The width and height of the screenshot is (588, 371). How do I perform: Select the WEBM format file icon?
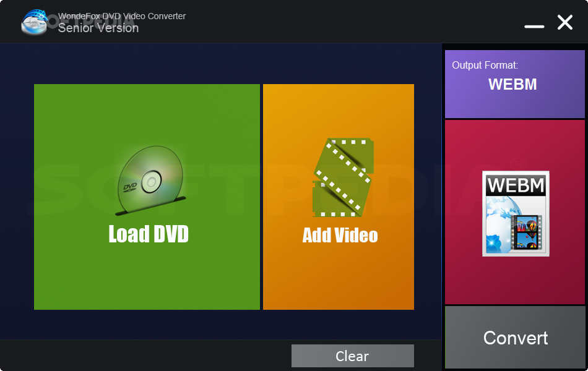(516, 213)
